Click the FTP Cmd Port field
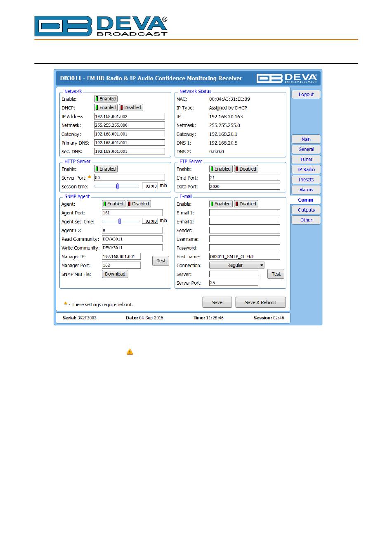This screenshot has width=392, height=559. point(245,178)
